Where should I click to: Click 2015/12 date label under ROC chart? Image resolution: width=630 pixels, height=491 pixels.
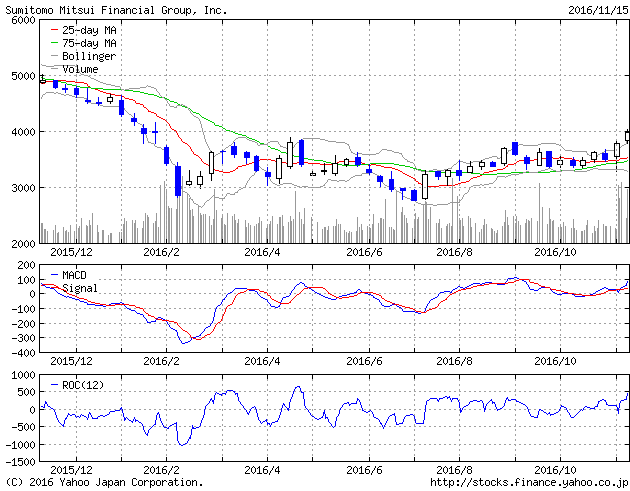tap(71, 469)
